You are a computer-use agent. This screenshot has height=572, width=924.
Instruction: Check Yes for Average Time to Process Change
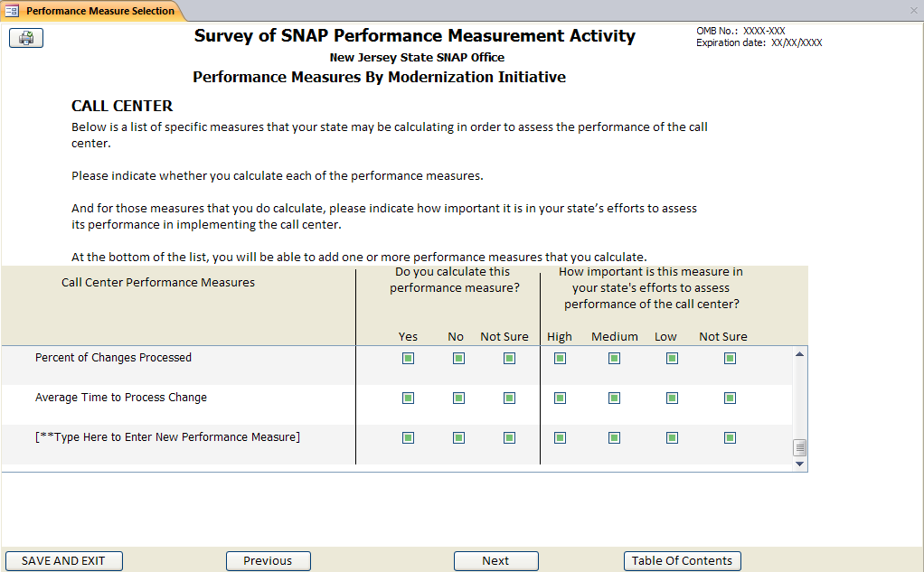tap(408, 398)
